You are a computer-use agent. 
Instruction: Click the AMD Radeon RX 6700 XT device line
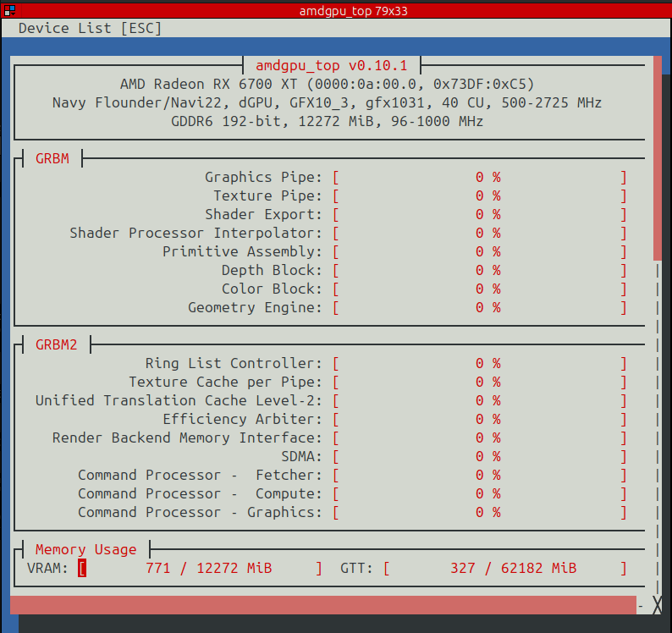[x=327, y=84]
